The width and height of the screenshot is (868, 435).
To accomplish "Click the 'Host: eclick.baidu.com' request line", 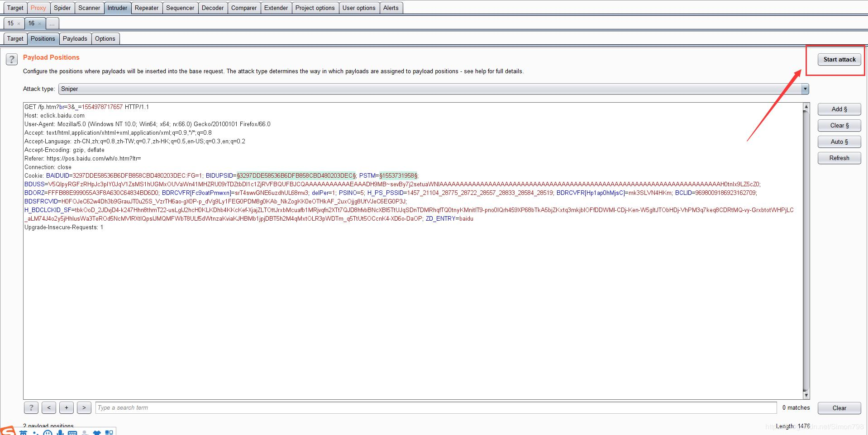I will point(54,115).
